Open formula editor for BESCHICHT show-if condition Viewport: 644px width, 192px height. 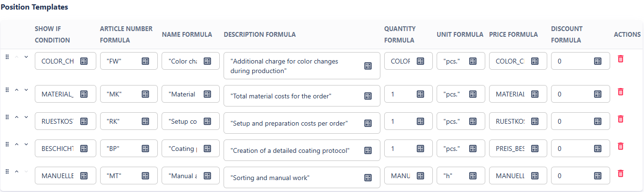pos(84,149)
